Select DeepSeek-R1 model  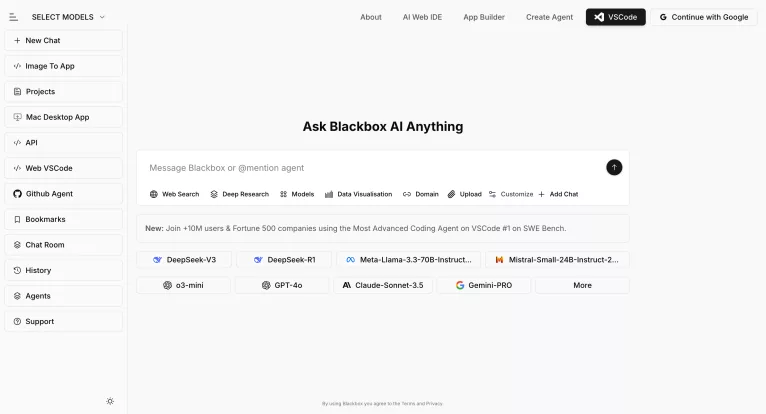pyautogui.click(x=284, y=260)
